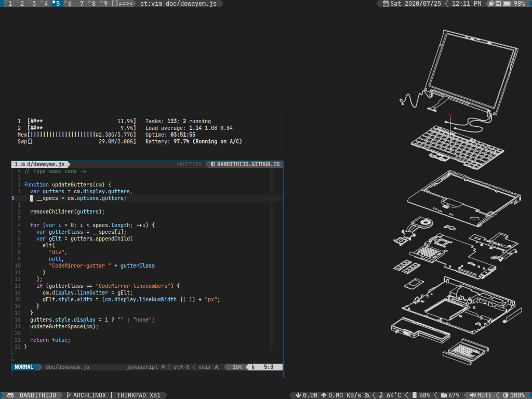Viewport: 532px width, 399px height.
Task: Click the gamepad icon next to BANDITHIJO
Action: 10,395
